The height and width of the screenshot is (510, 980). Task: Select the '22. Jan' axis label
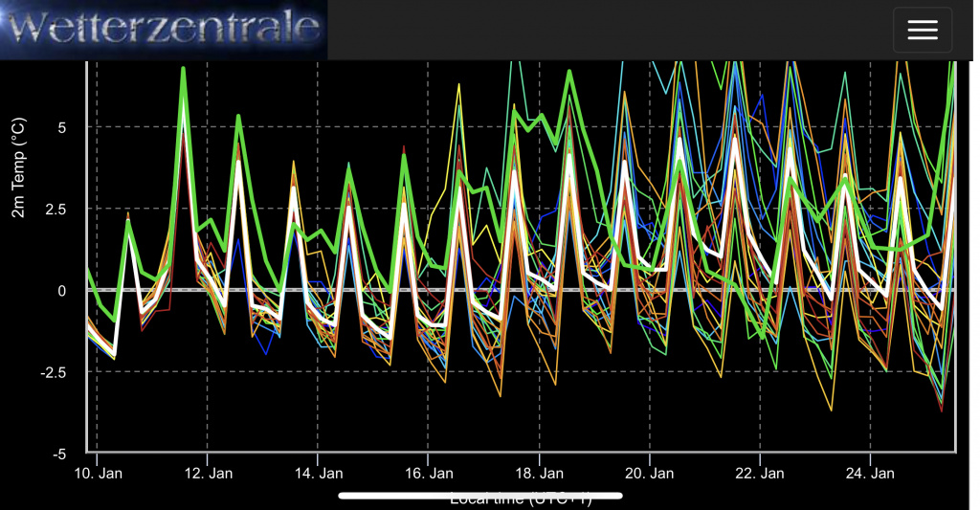pos(760,473)
